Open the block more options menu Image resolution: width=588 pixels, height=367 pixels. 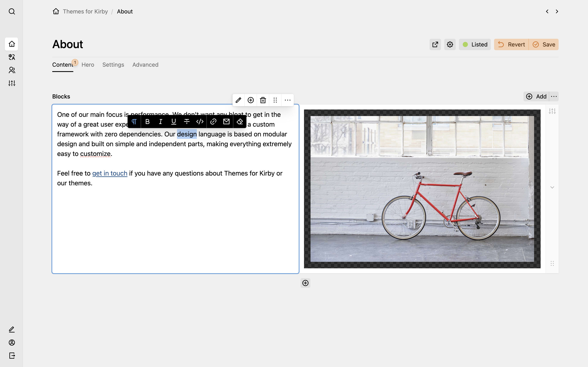pyautogui.click(x=288, y=100)
